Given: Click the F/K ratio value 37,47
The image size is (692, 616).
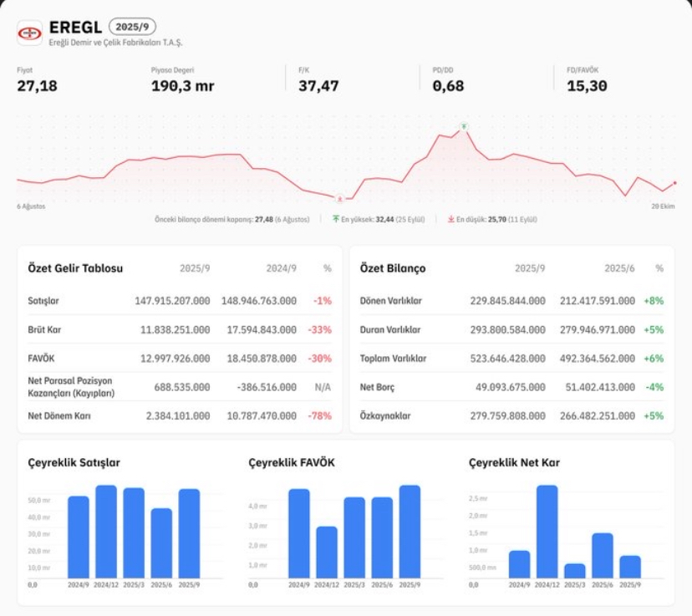Looking at the screenshot, I should pyautogui.click(x=318, y=85).
